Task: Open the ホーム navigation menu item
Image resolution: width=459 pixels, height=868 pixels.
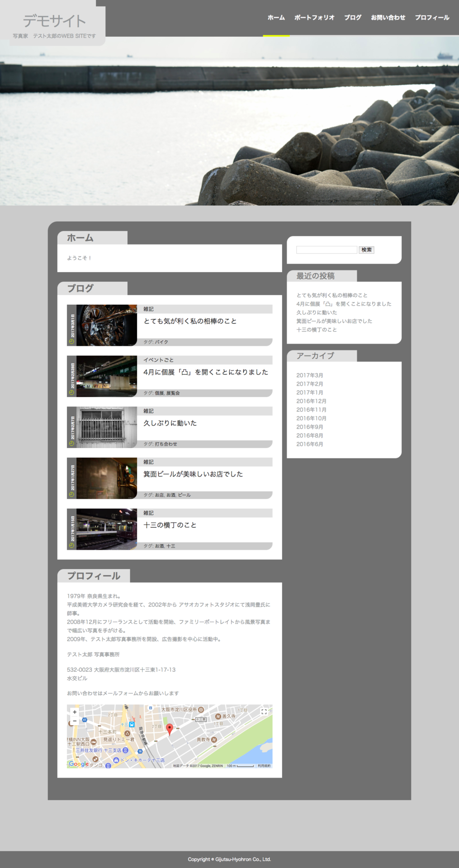Action: coord(276,18)
